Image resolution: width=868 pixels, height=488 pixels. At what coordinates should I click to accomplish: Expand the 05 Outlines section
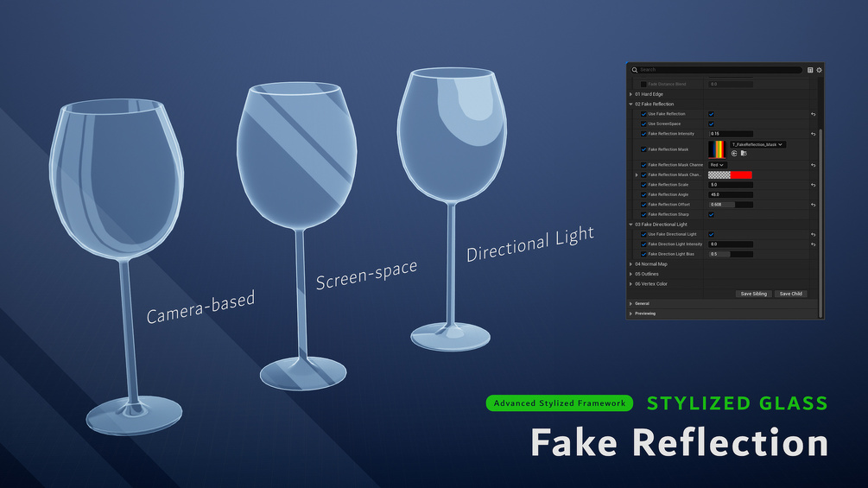coord(631,275)
